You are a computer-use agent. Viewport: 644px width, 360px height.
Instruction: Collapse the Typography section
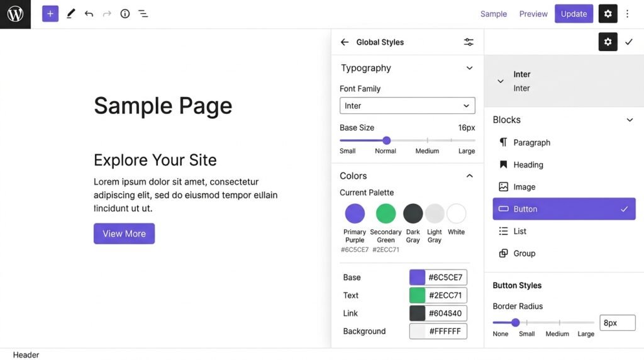469,68
